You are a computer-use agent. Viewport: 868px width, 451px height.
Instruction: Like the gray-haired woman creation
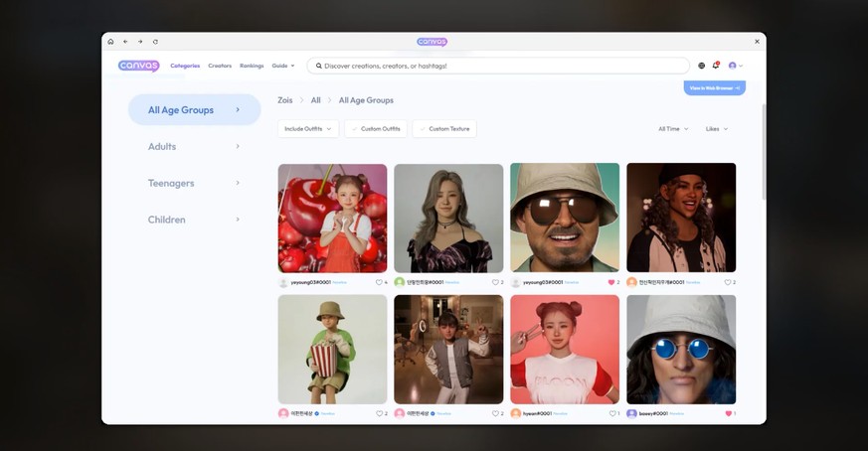point(495,282)
